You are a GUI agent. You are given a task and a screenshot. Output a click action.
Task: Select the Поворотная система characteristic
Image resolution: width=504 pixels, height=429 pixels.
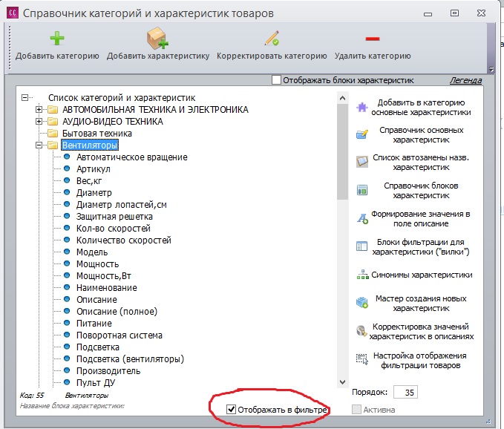click(120, 335)
